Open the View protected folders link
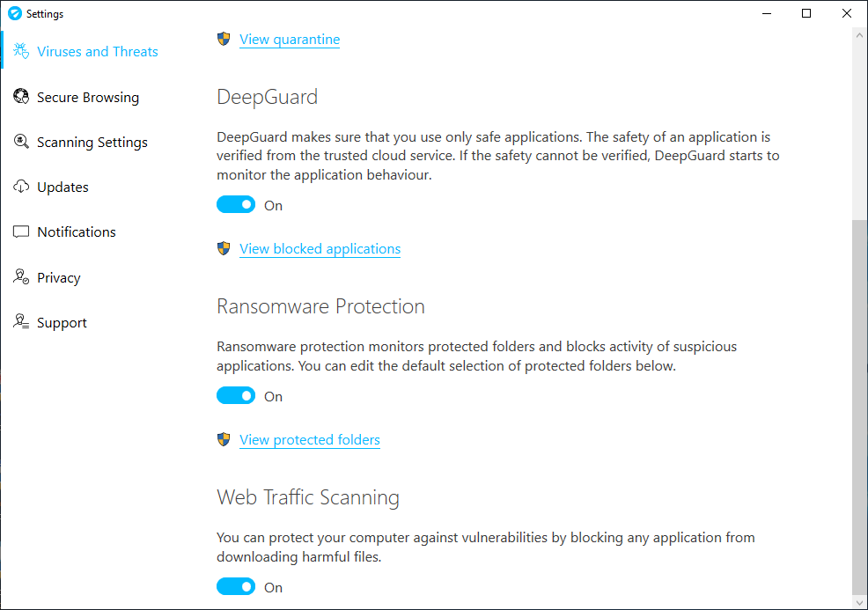The image size is (868, 610). click(x=310, y=440)
